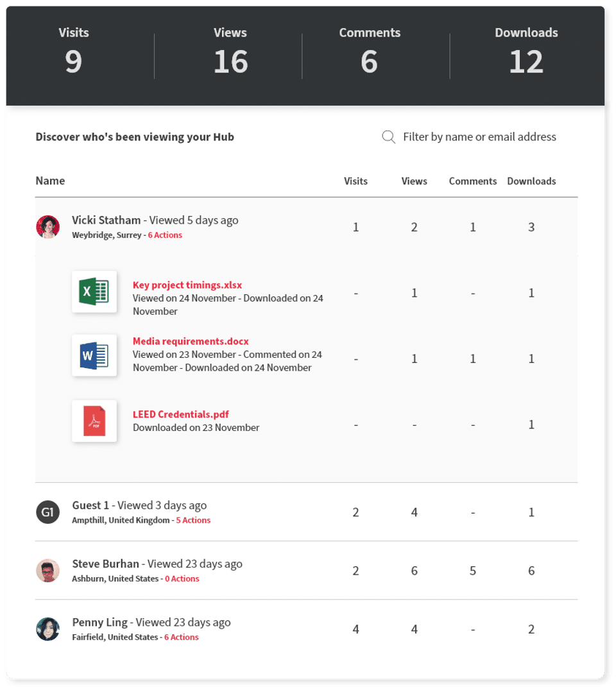Open Media requirements.docx link
The width and height of the screenshot is (616, 690).
(191, 341)
